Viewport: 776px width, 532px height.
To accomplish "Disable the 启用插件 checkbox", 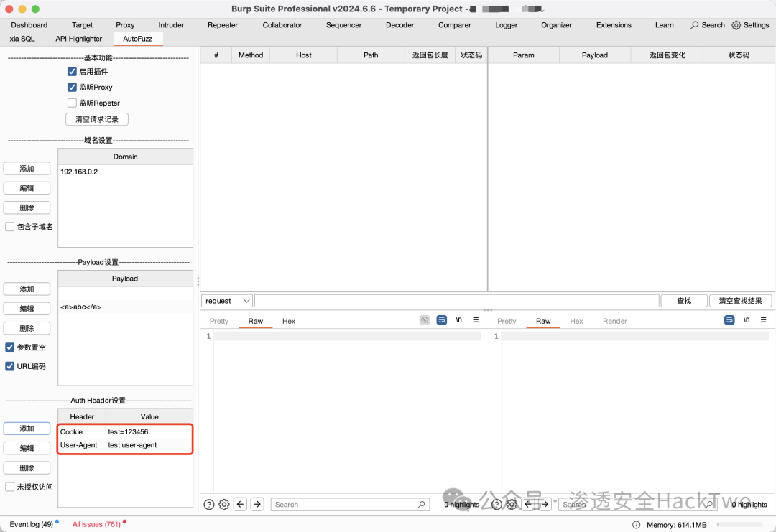I will coord(72,71).
